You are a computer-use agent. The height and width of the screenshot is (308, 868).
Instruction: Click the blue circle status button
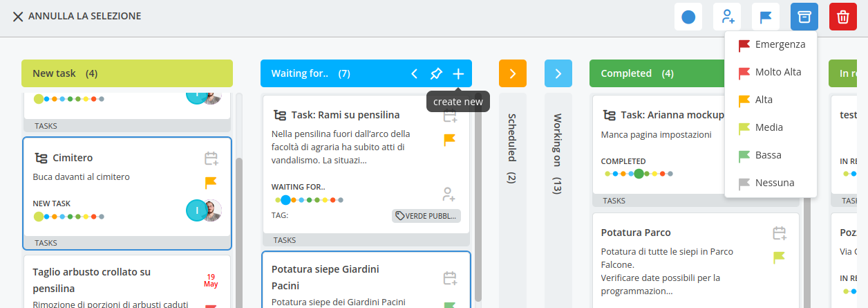(688, 17)
